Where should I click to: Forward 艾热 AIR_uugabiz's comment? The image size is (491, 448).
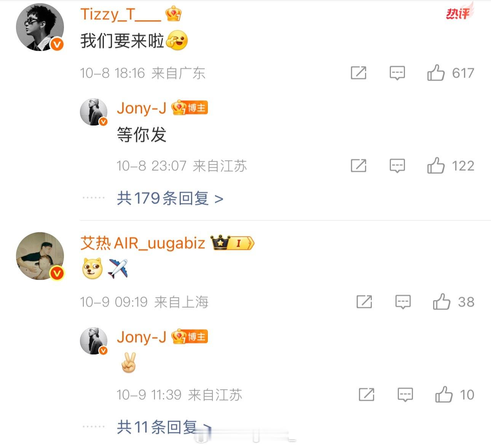364,302
